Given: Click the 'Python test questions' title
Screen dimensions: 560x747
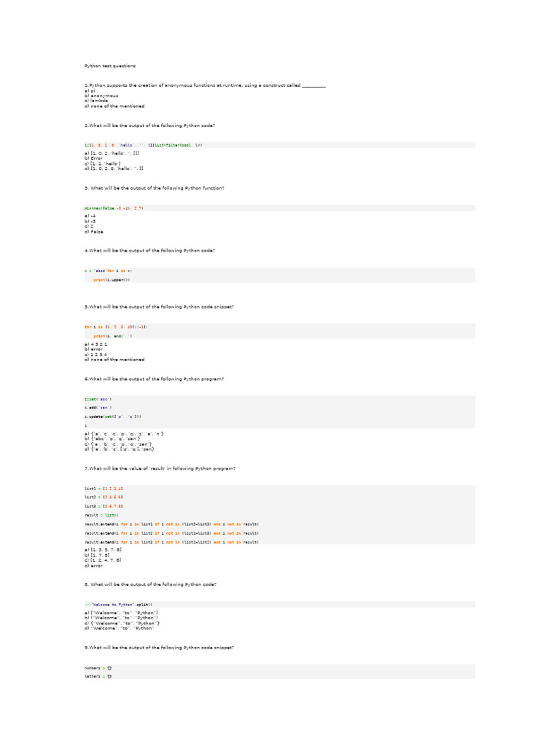Looking at the screenshot, I should click(x=110, y=66).
